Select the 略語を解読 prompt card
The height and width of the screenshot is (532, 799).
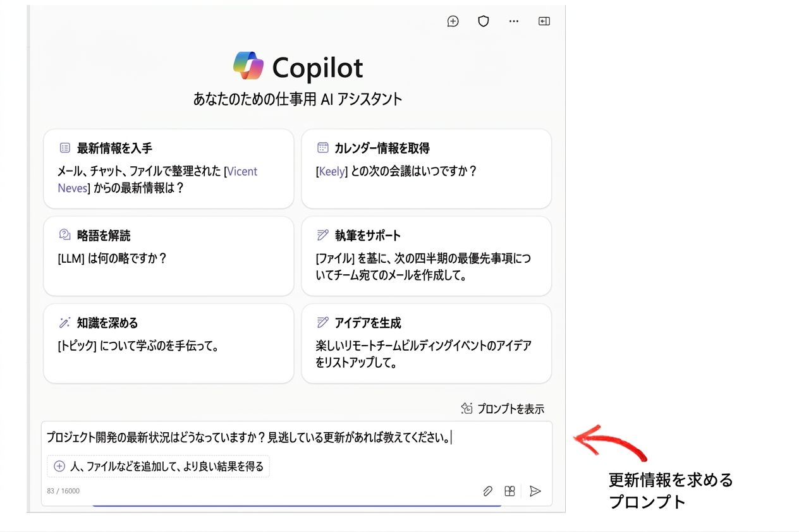(x=169, y=256)
